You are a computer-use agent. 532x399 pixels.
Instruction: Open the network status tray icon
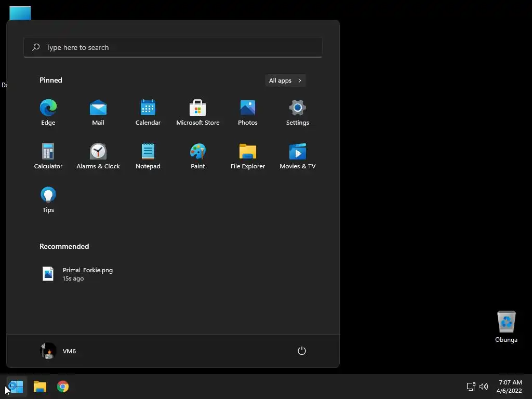point(471,387)
